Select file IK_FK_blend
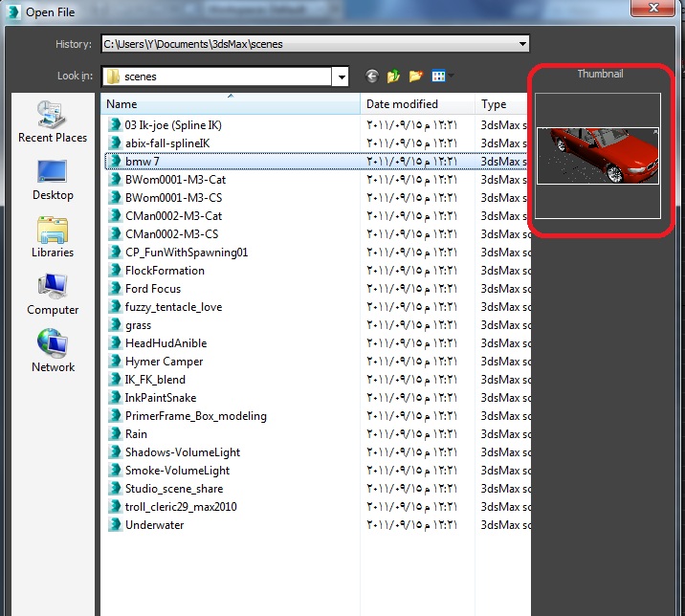 click(x=155, y=380)
